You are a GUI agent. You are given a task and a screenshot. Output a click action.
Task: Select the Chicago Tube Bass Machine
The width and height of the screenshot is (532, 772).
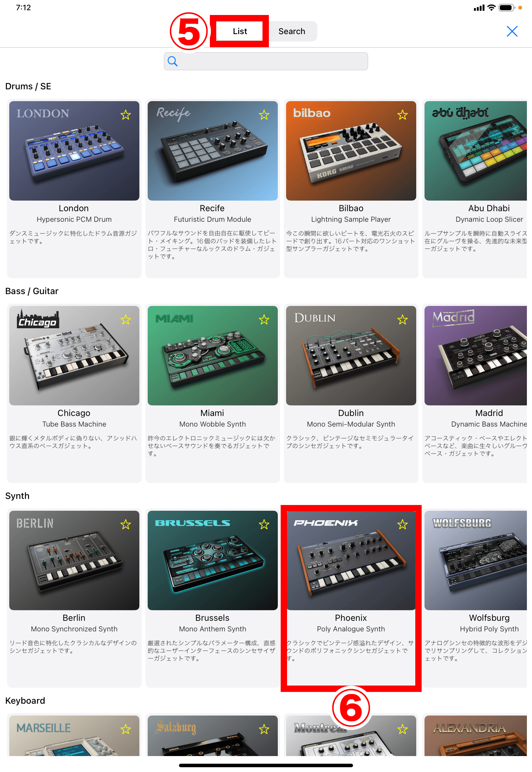[x=74, y=393]
